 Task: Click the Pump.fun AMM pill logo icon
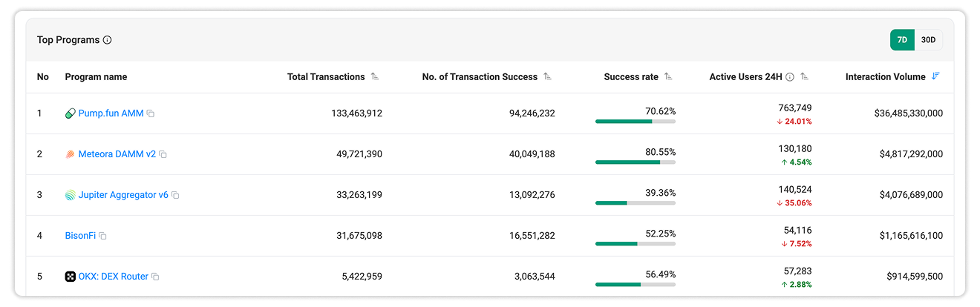(71, 113)
